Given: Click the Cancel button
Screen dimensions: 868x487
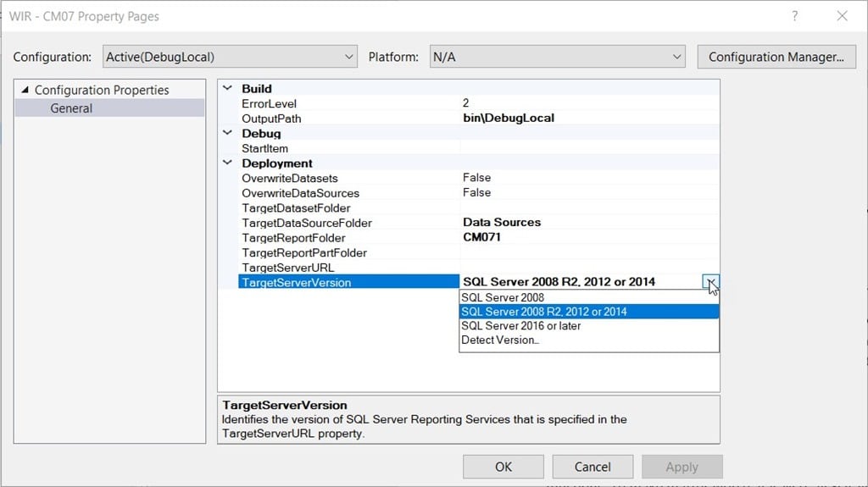Looking at the screenshot, I should point(593,467).
